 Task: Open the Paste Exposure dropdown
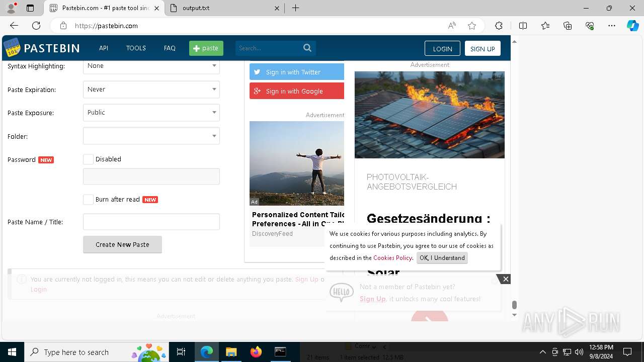click(151, 113)
